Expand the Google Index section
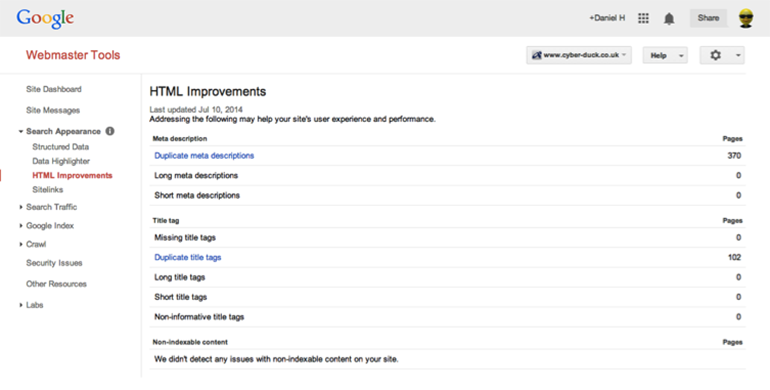 coord(21,226)
